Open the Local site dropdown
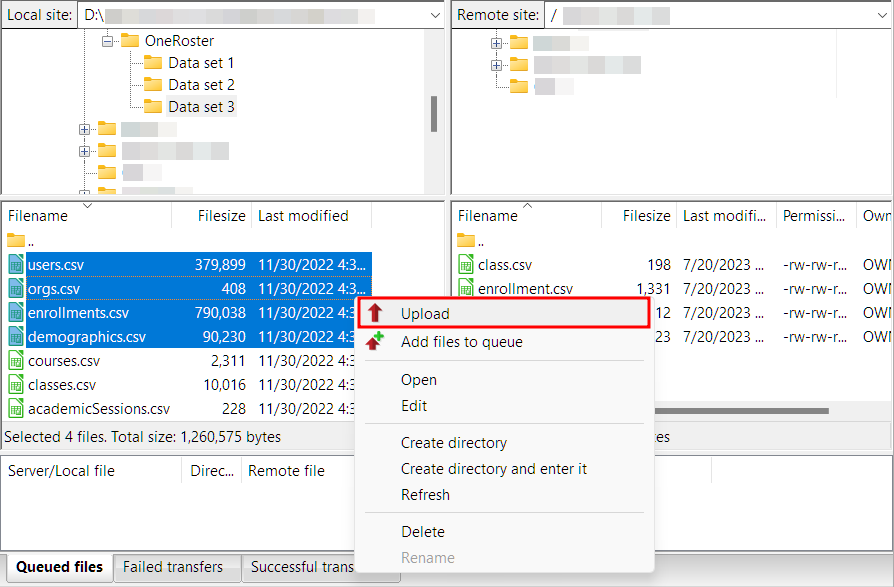The image size is (894, 587). click(x=434, y=15)
